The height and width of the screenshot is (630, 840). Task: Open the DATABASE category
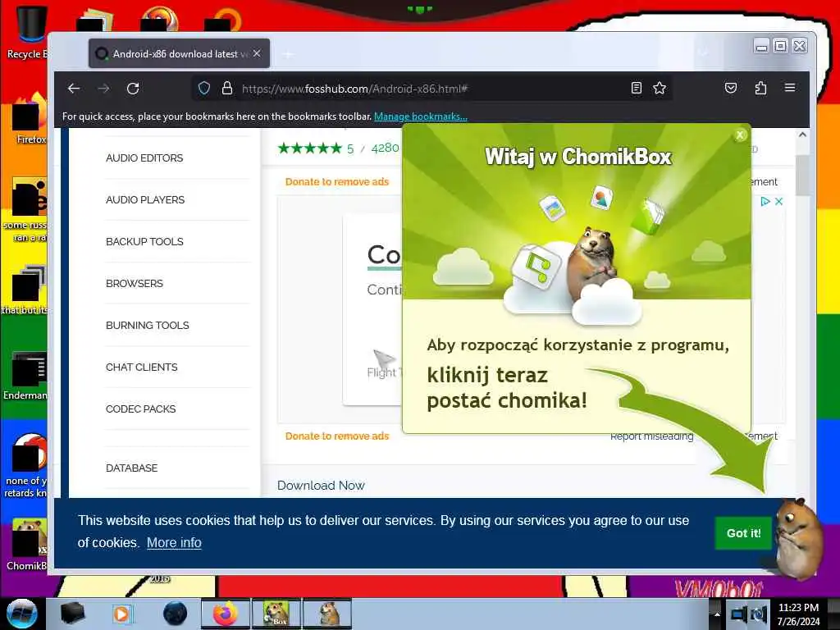(x=132, y=468)
